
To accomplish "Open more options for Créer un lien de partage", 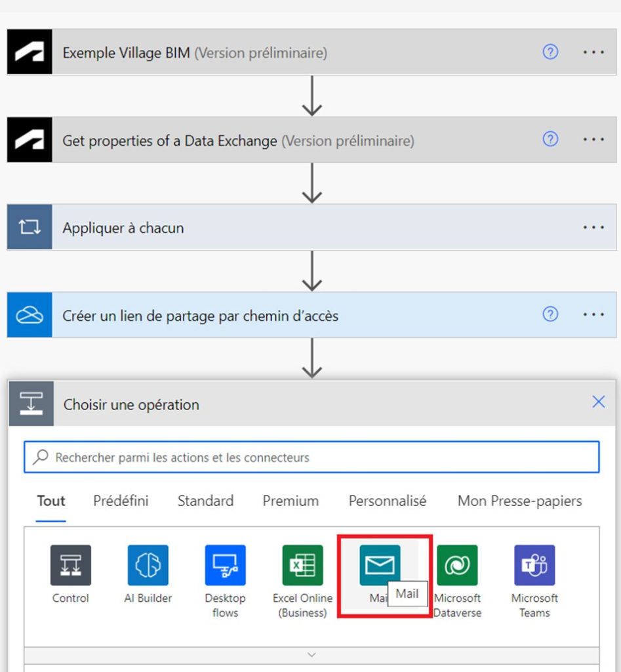I will click(x=593, y=314).
